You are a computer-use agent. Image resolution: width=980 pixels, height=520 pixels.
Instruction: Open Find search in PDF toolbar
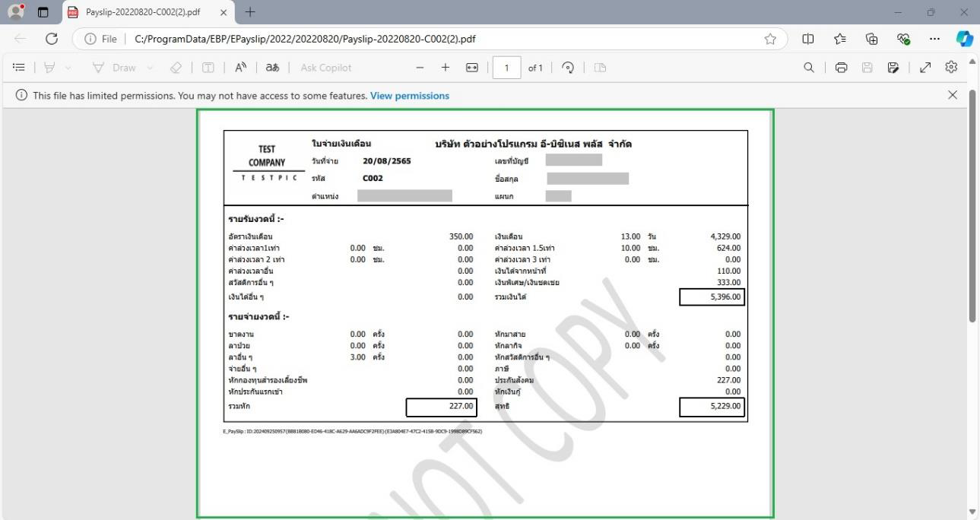point(810,68)
